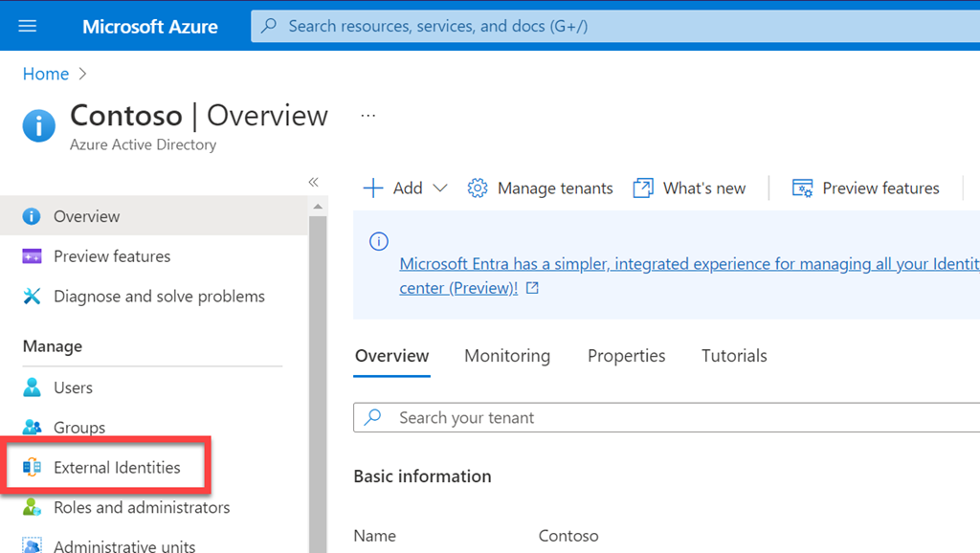980x553 pixels.
Task: Collapse the left navigation pane
Action: (x=313, y=182)
